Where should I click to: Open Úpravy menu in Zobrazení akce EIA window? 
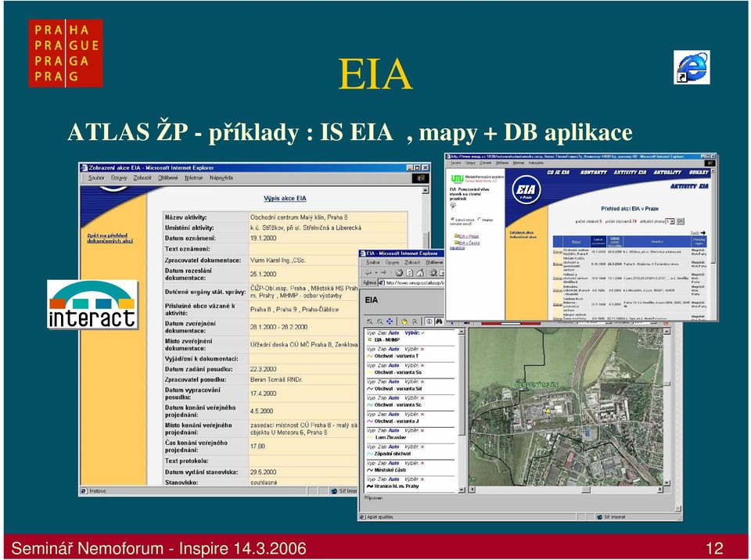(x=119, y=178)
